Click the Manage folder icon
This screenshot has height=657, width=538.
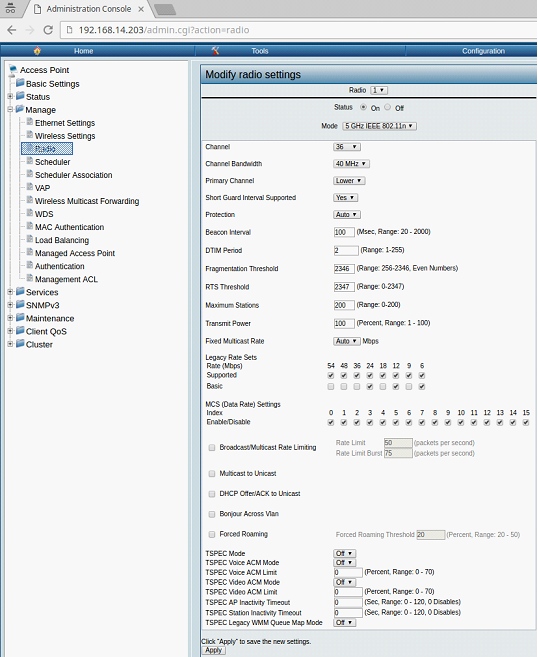(x=20, y=109)
